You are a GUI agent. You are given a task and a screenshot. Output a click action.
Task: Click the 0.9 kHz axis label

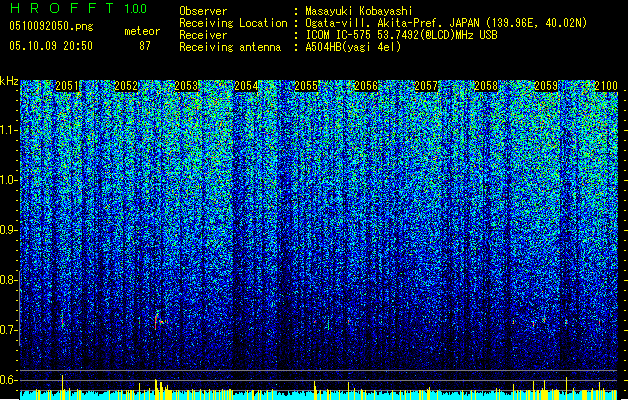9,230
